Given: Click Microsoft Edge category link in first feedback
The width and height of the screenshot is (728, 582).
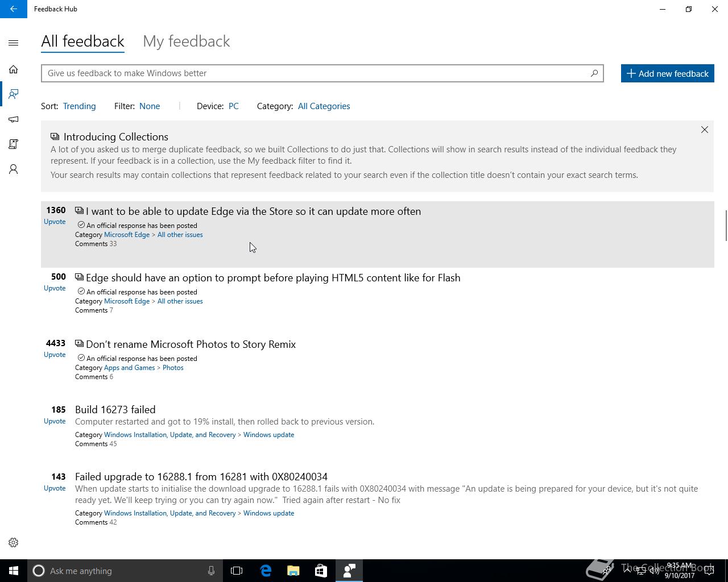Looking at the screenshot, I should [x=127, y=235].
